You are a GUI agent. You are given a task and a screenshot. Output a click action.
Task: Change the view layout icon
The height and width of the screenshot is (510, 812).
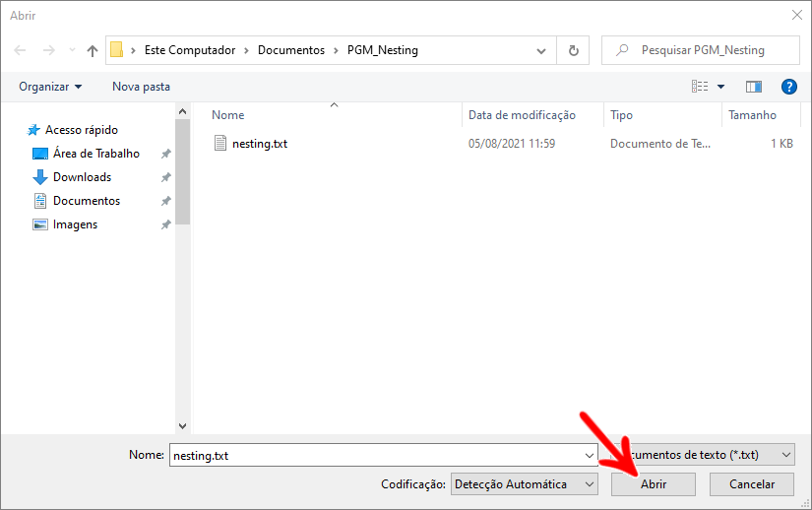point(700,87)
